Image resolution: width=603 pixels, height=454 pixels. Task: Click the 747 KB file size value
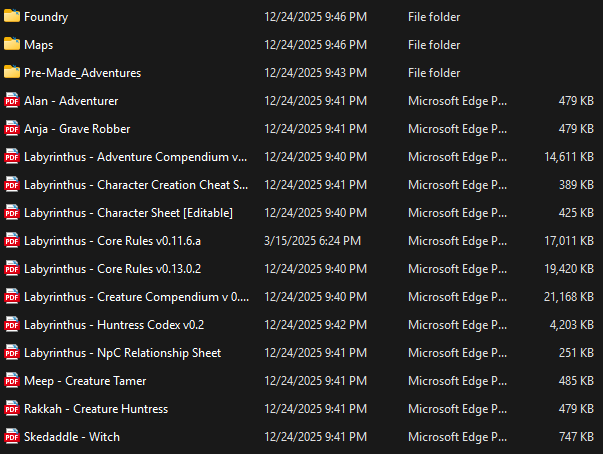click(x=576, y=437)
